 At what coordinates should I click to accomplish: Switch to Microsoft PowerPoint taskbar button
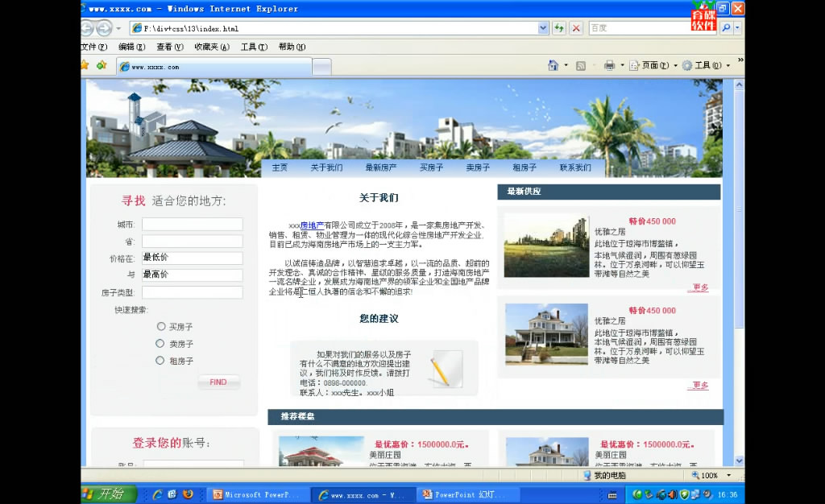[256, 494]
